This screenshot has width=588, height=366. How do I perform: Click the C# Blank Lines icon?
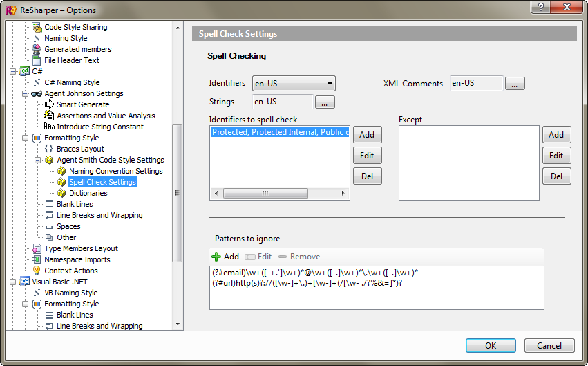(49, 204)
